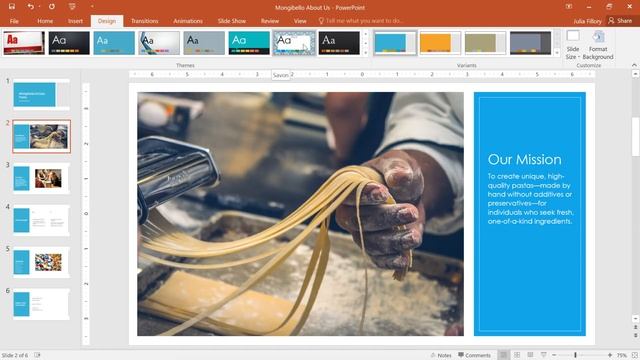Click the 75% zoom level

(x=622, y=355)
